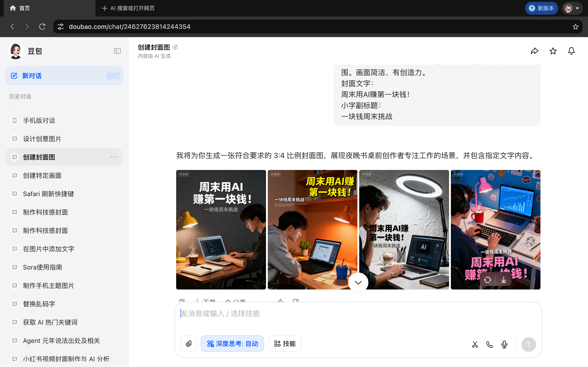Click the scroll-to-bottom chevron button
The width and height of the screenshot is (588, 367).
[358, 282]
